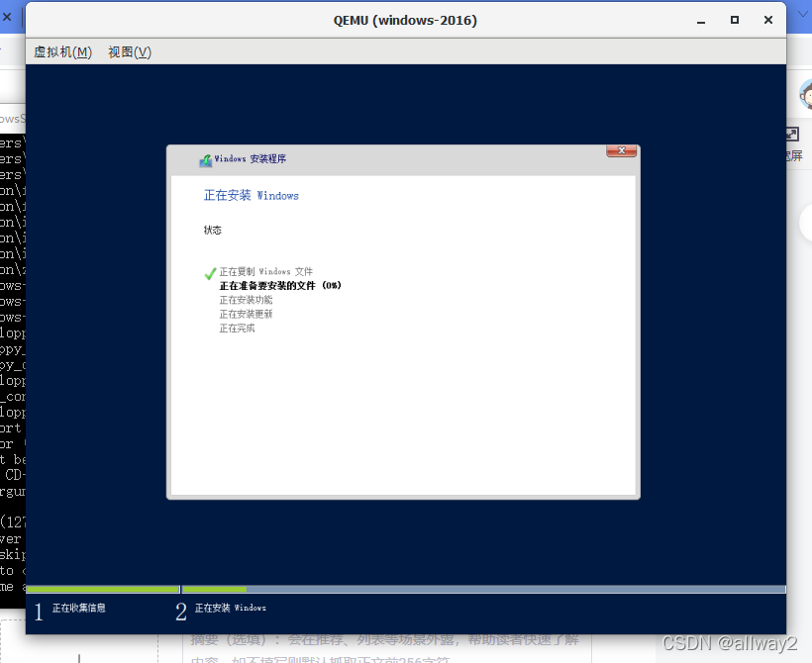Open the 视图(V) menu
The image size is (812, 663).
[130, 52]
